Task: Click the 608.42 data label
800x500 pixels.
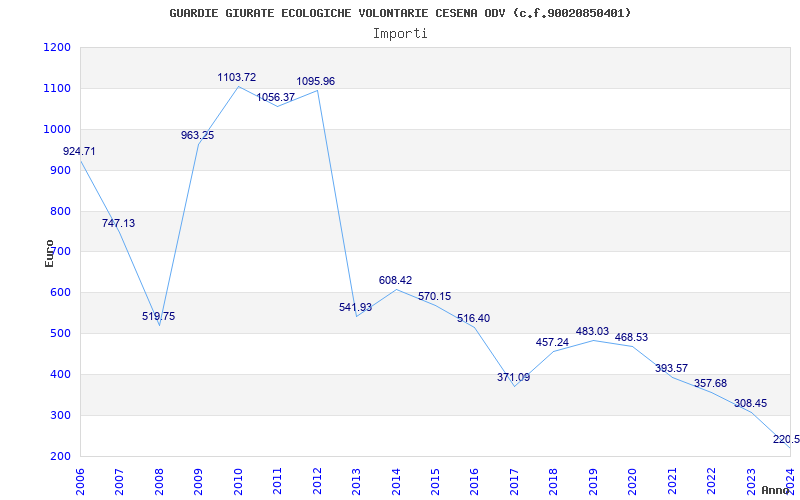Action: point(395,280)
